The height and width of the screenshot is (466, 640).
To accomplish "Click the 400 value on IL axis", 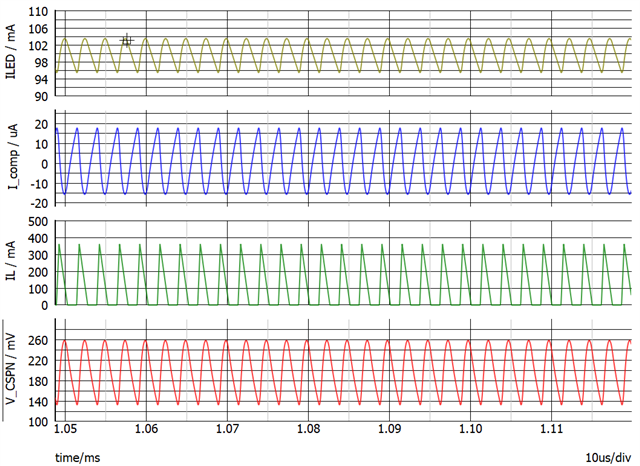I will click(x=38, y=238).
